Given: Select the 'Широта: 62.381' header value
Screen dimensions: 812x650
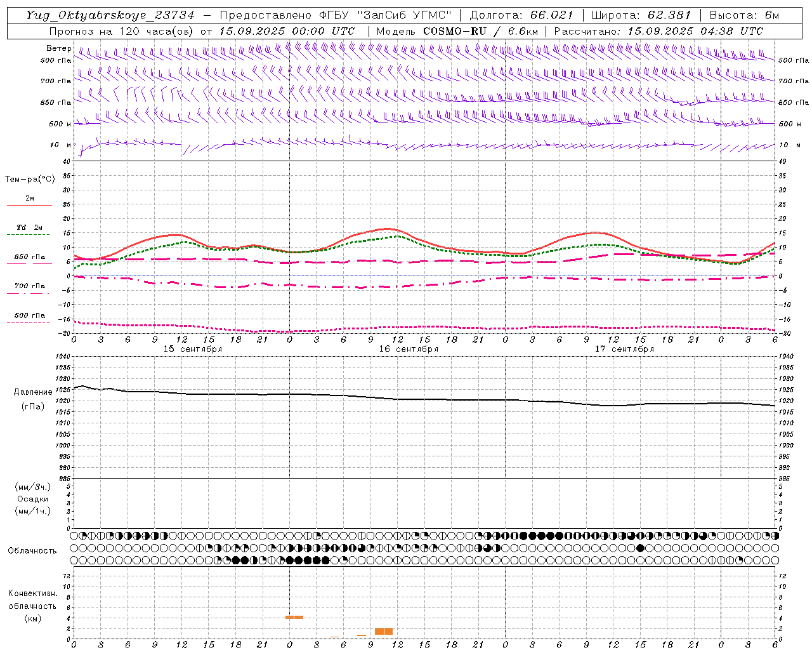Looking at the screenshot, I should [x=641, y=15].
